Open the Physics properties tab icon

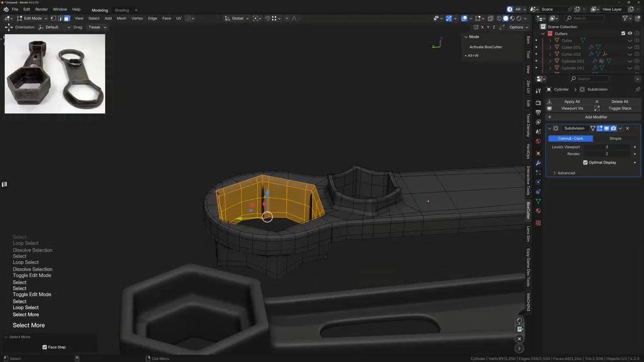click(538, 182)
